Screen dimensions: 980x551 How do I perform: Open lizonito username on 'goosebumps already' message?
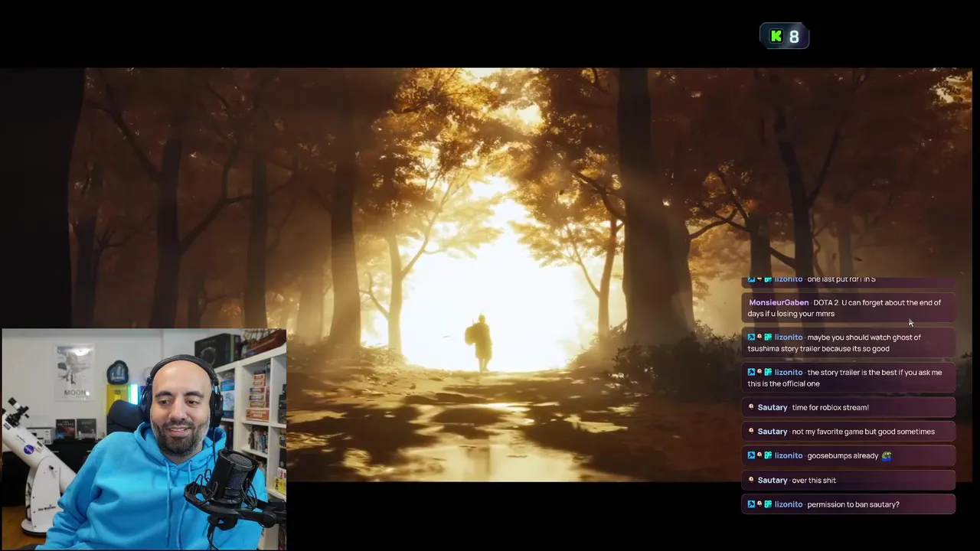pos(789,455)
